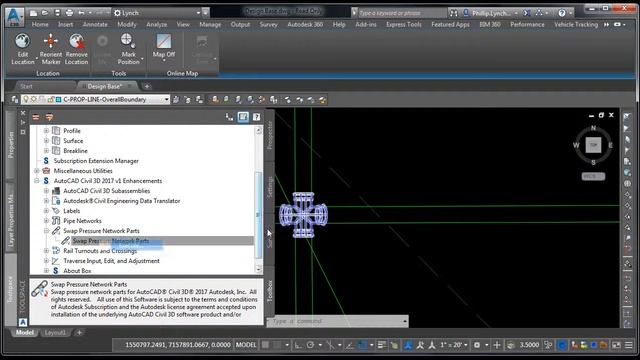Open the C-PROP-LINE-OverallBoundary layer dropdown
Screen dimensions: 640x360
point(167,99)
